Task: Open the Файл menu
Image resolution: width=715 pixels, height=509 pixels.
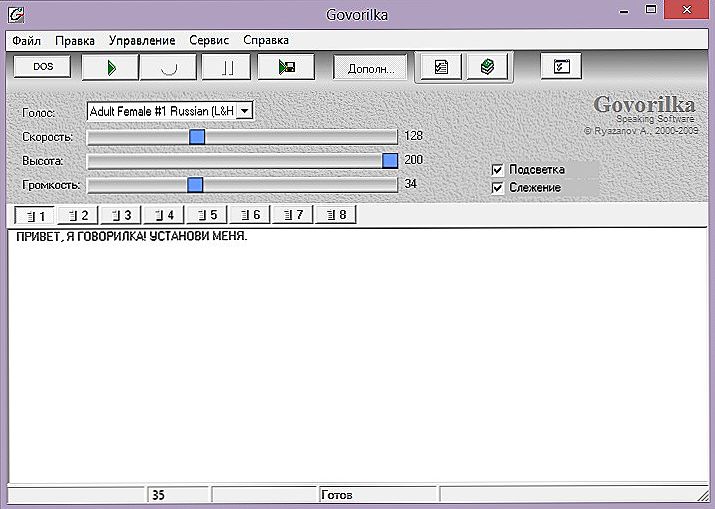Action: 26,40
